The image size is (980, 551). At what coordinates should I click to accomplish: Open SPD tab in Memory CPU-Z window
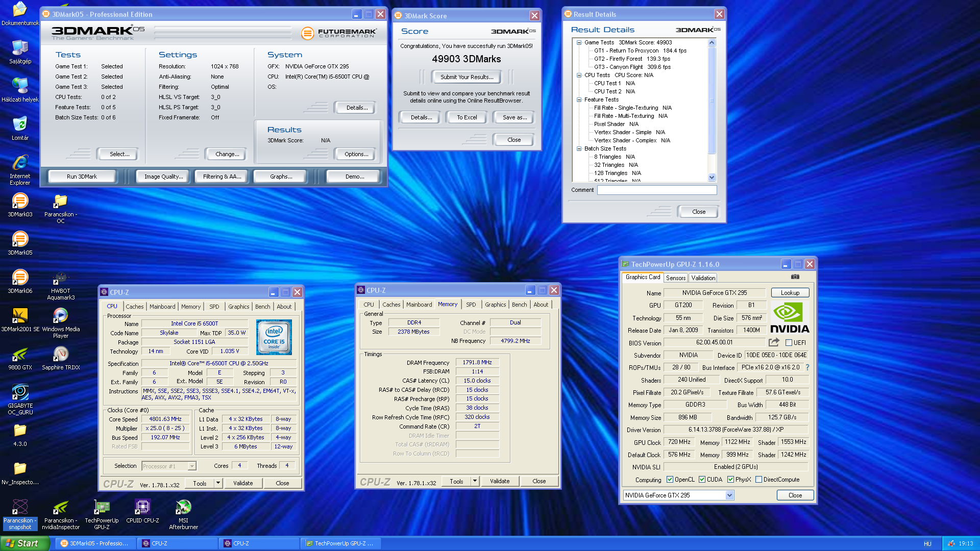tap(471, 305)
